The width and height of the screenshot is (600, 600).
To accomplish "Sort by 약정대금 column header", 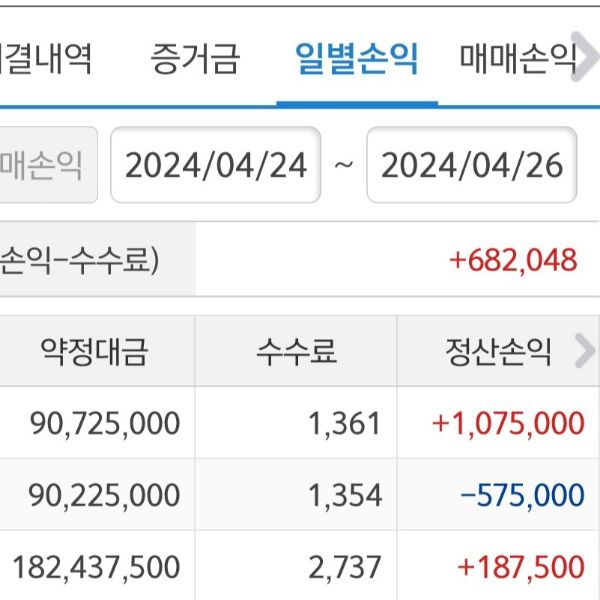I will pos(94,351).
